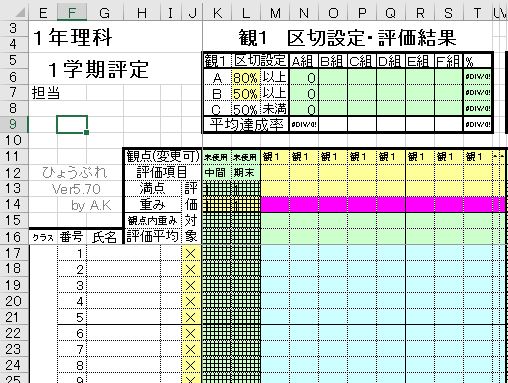
Task: Click the X mark for student number 4
Action: click(x=191, y=302)
